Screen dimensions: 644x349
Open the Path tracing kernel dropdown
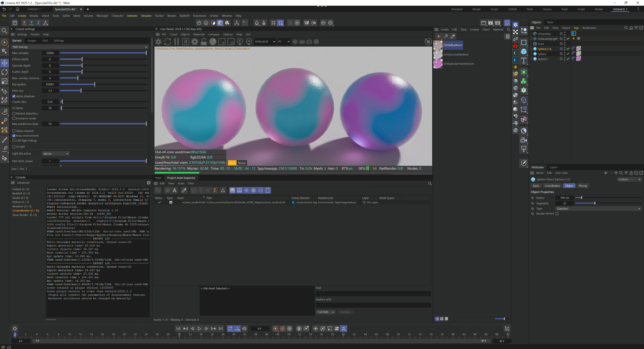click(x=80, y=47)
